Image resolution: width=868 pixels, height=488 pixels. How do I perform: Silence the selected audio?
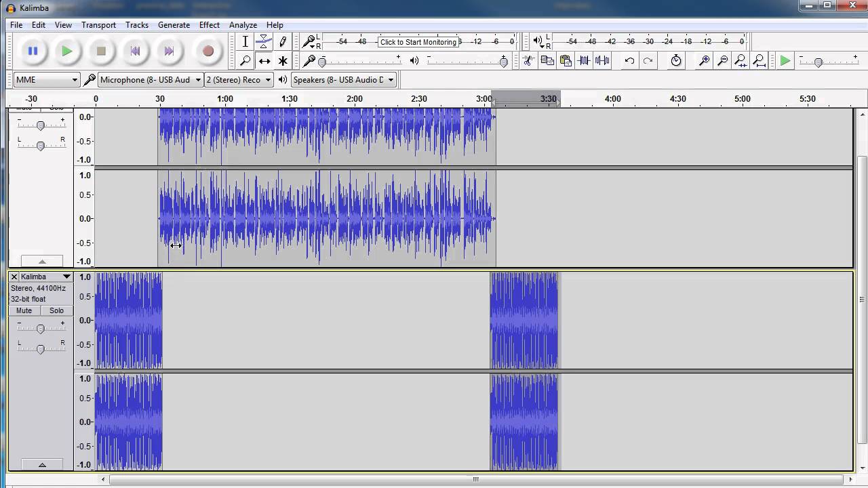[602, 61]
